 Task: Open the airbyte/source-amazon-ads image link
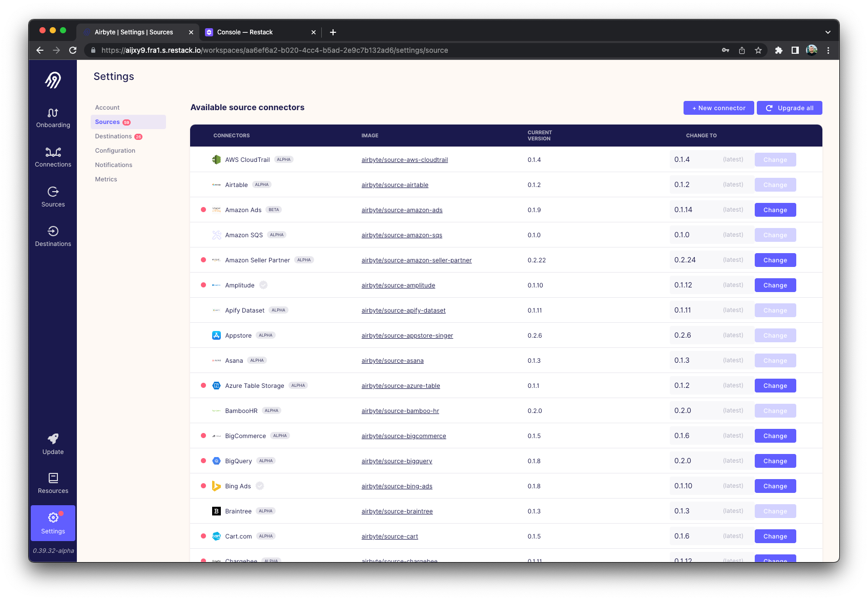(402, 210)
